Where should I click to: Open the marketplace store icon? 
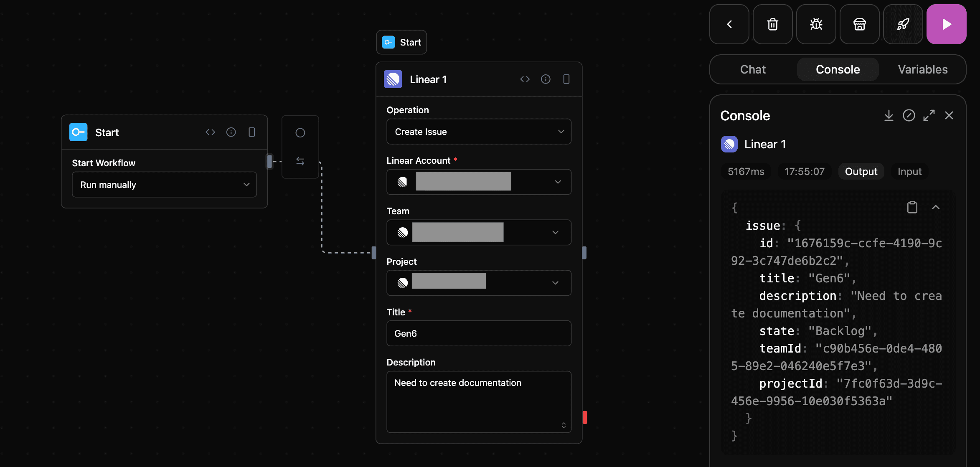click(859, 24)
